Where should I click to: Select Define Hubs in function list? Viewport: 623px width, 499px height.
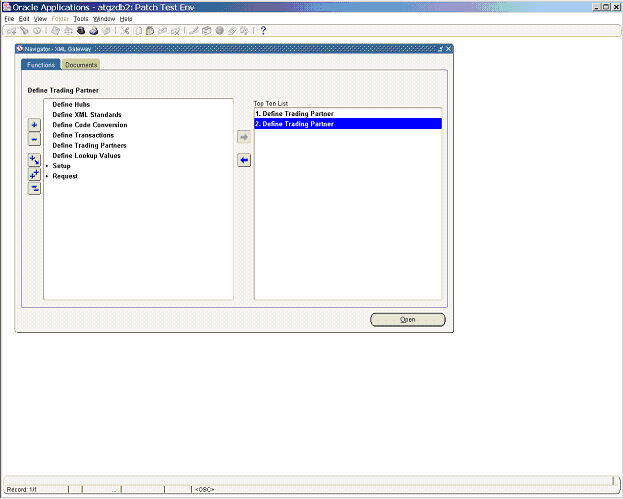coord(71,104)
